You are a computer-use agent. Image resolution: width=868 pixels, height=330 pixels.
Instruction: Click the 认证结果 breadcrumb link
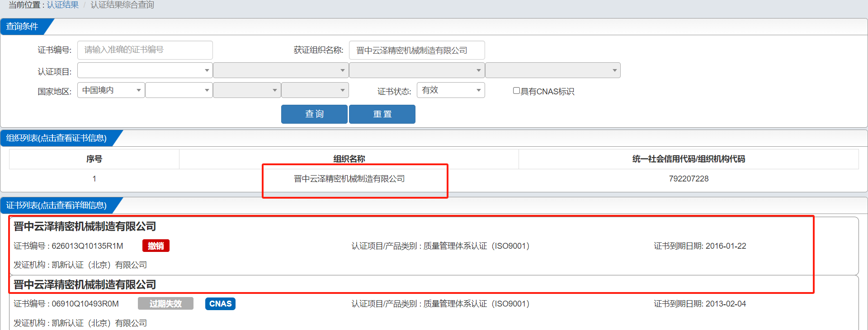62,5
